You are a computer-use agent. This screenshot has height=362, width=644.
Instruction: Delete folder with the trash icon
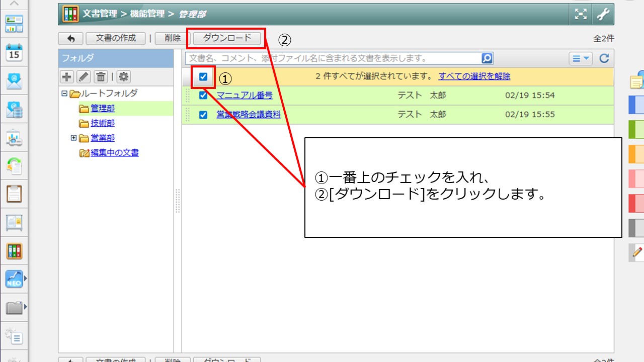tap(101, 77)
